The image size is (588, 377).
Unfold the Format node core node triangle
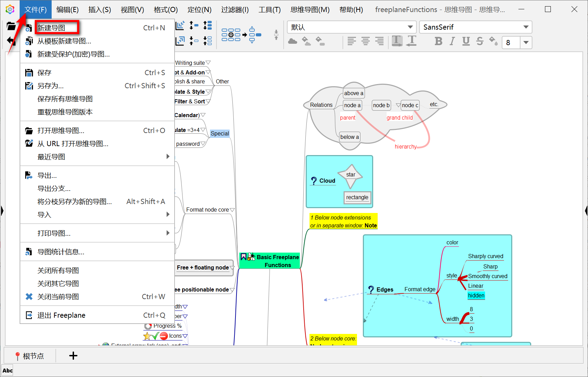pos(232,210)
